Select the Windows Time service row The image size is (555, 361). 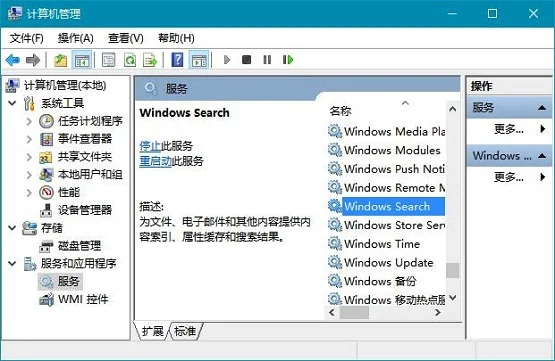(387, 244)
